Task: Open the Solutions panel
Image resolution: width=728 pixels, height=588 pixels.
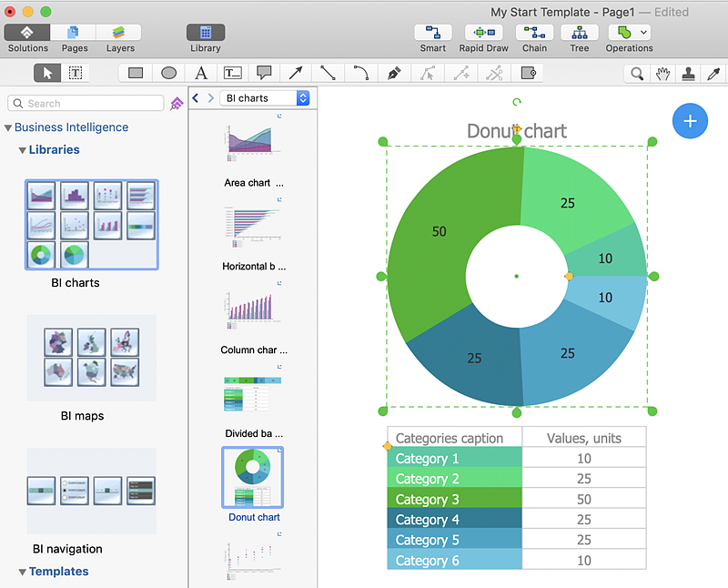Action: 27,33
